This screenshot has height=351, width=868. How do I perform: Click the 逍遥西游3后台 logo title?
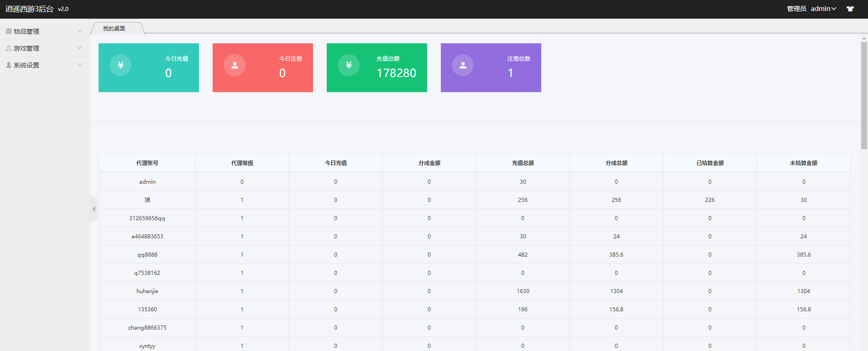pyautogui.click(x=30, y=9)
